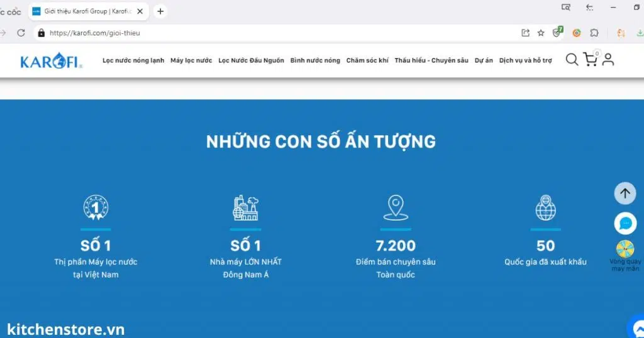The image size is (644, 338).
Task: Open Dịch vụ và hỗ trợ menu
Action: (x=525, y=60)
